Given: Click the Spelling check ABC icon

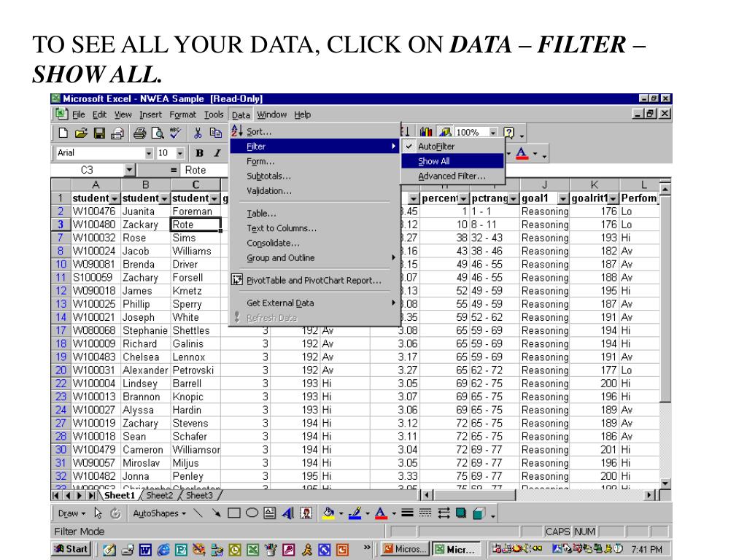Looking at the screenshot, I should coord(175,133).
